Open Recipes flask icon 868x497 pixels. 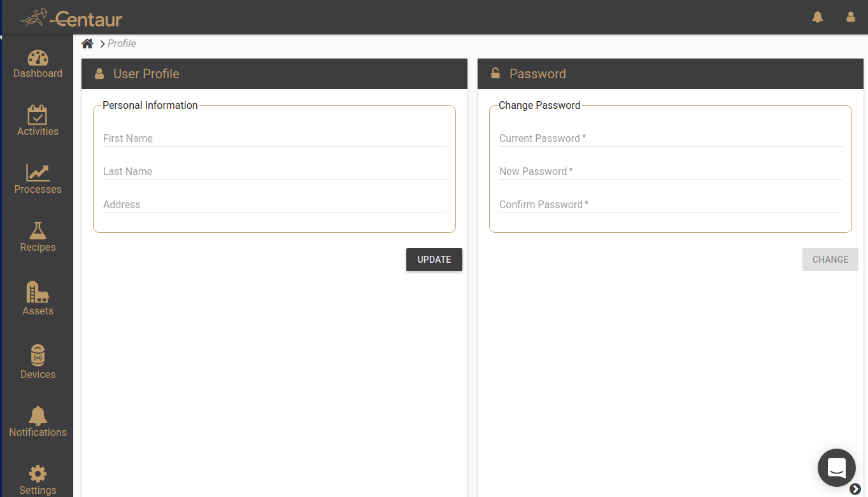click(38, 230)
